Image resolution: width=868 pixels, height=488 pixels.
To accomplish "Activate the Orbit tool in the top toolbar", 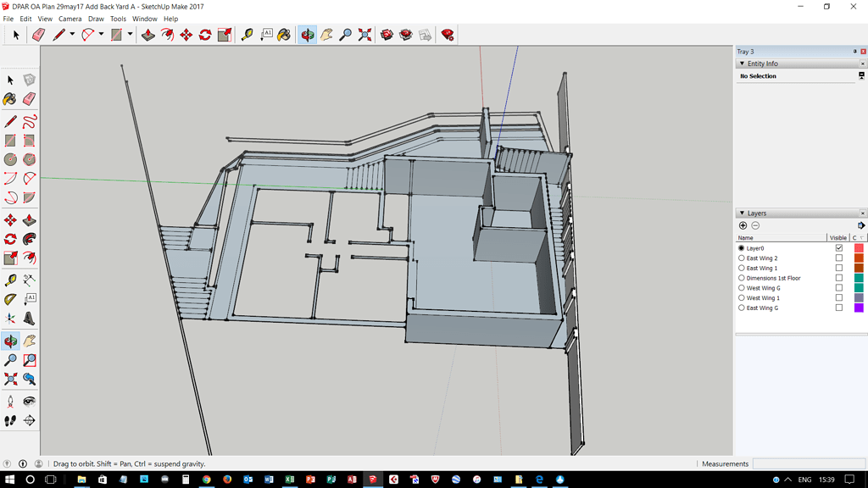I will pos(307,35).
